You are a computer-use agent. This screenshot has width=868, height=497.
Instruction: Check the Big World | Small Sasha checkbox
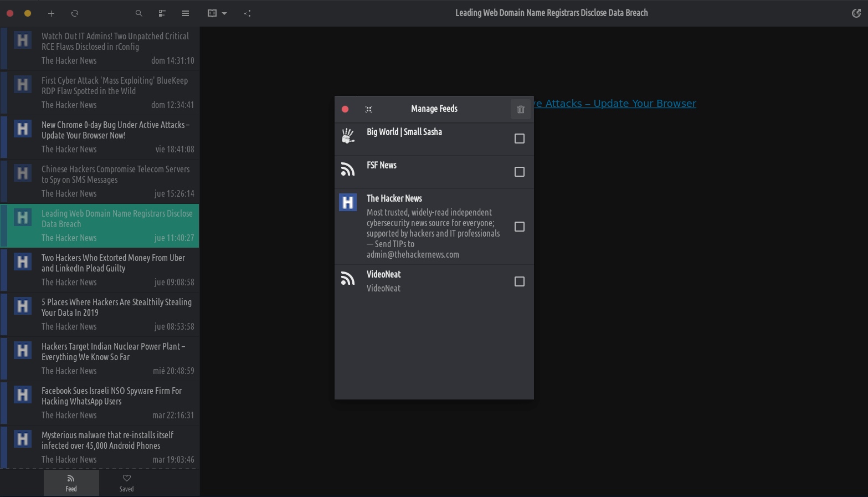(520, 139)
